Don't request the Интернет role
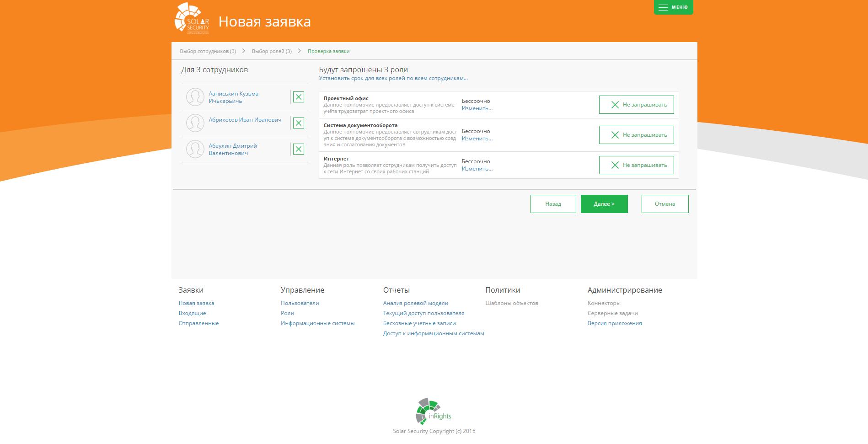 point(637,165)
